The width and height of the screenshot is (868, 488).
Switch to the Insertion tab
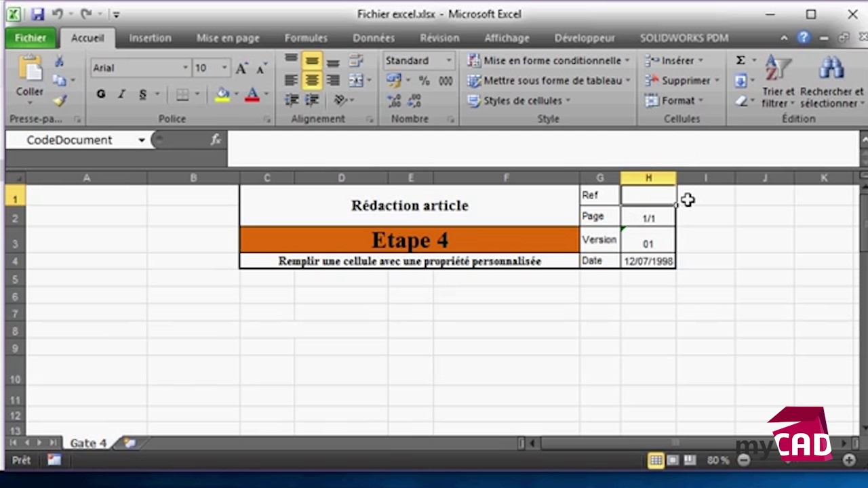150,38
